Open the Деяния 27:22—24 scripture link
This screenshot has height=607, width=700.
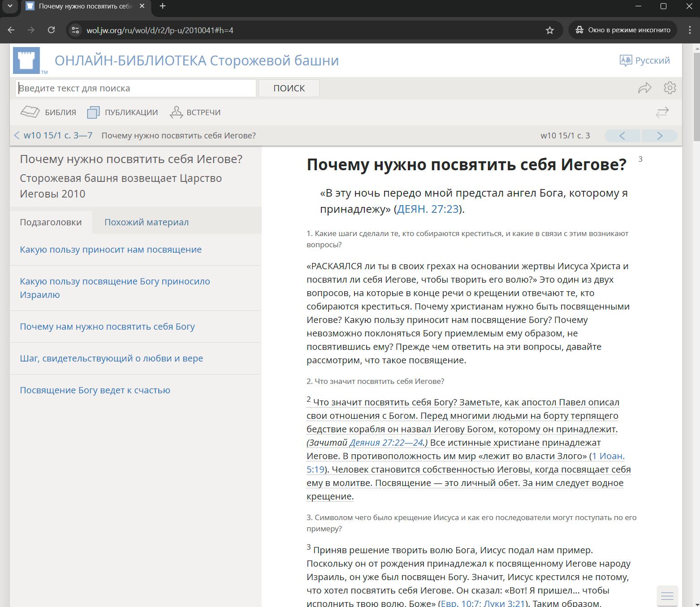386,443
